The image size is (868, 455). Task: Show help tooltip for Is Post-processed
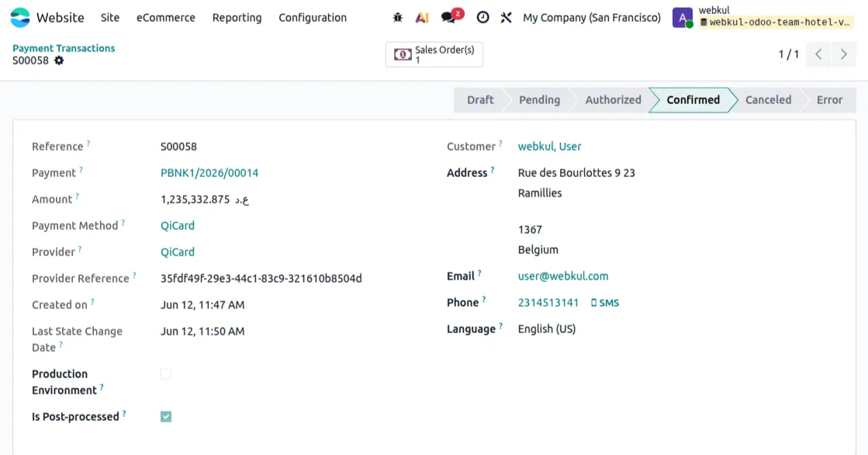[124, 413]
